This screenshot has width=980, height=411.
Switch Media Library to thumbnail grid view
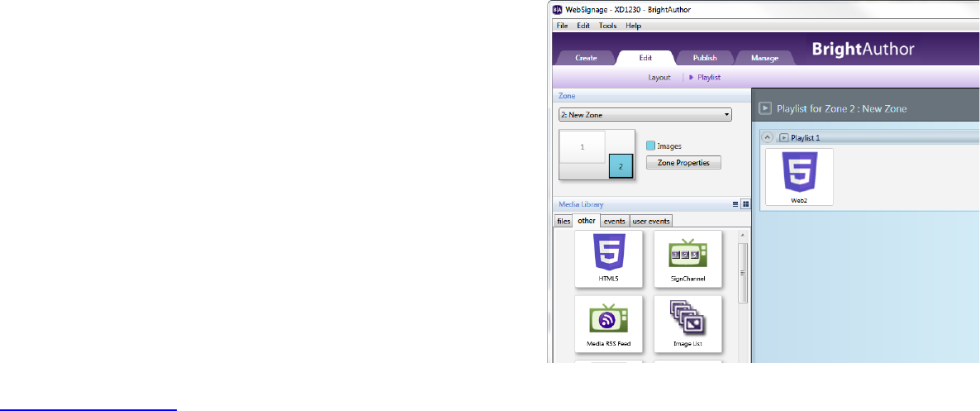click(745, 204)
